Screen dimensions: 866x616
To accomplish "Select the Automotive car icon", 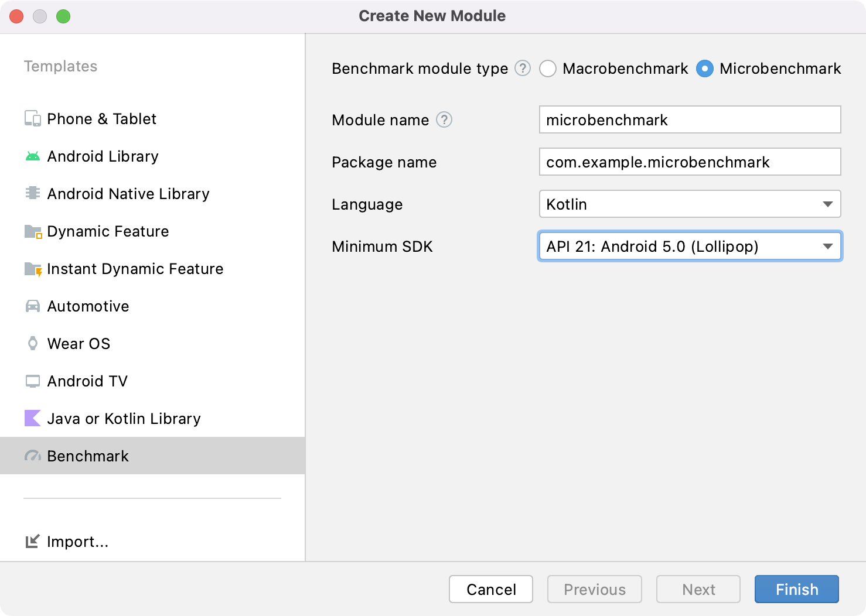I will pos(33,306).
